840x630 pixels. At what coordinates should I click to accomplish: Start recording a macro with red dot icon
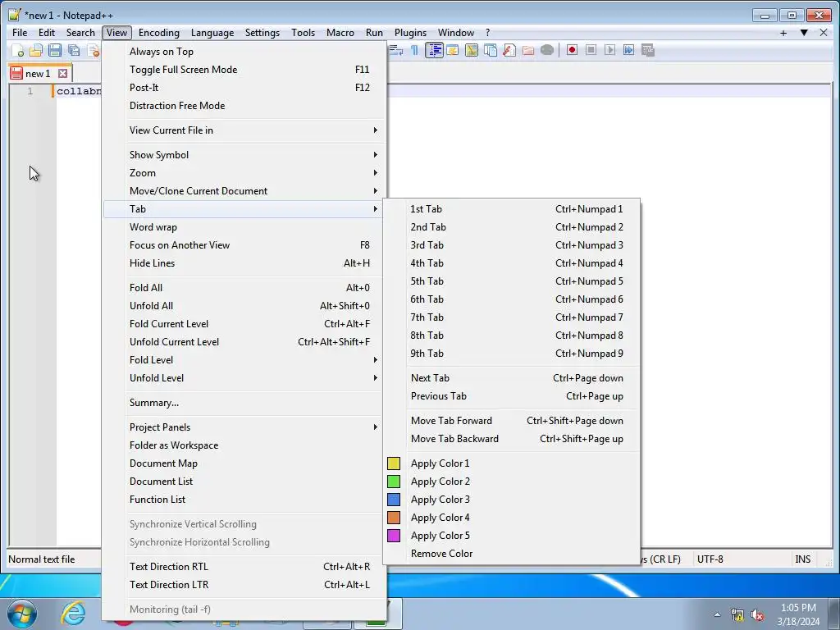(572, 50)
